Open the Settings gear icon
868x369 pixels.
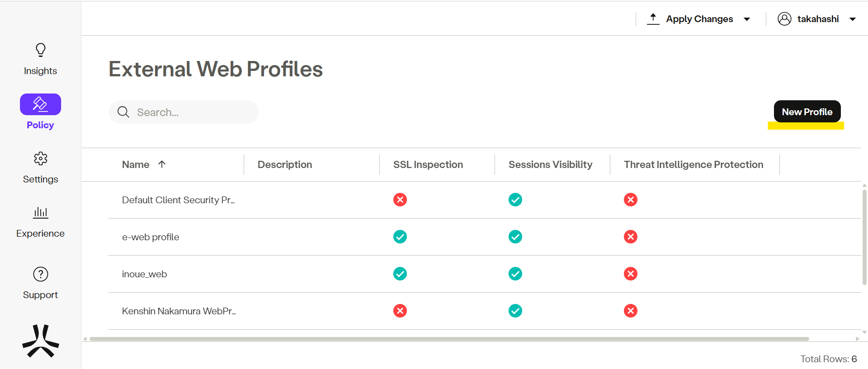pos(41,159)
